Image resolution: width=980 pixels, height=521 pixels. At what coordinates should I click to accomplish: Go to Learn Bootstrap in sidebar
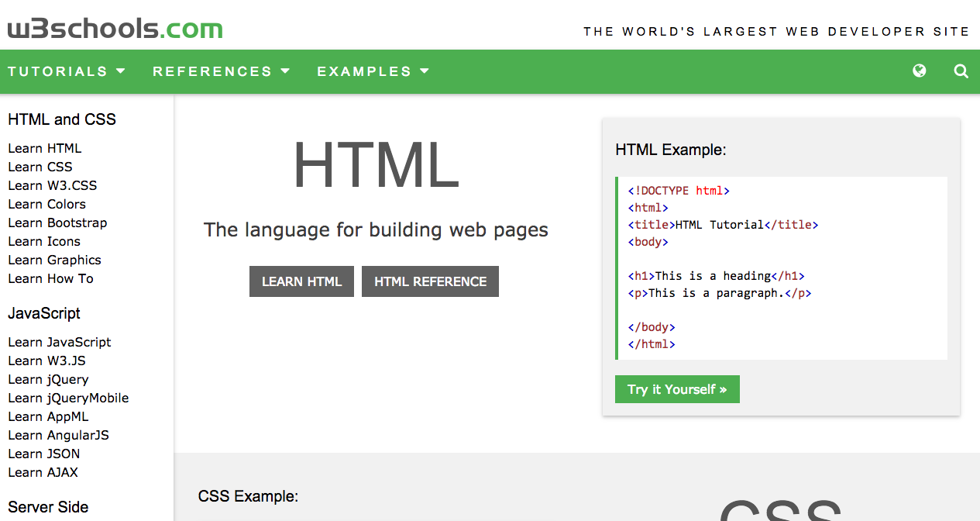coord(57,223)
